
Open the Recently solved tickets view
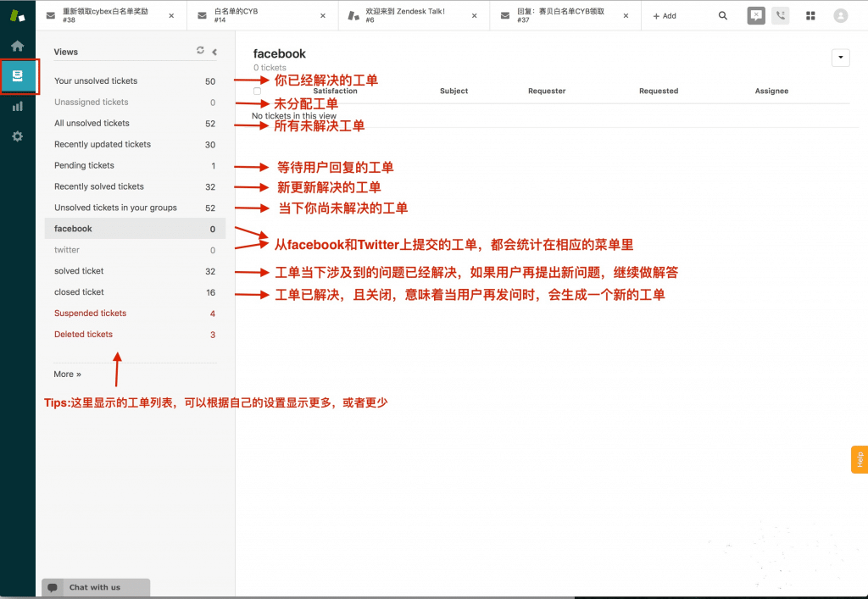point(135,186)
